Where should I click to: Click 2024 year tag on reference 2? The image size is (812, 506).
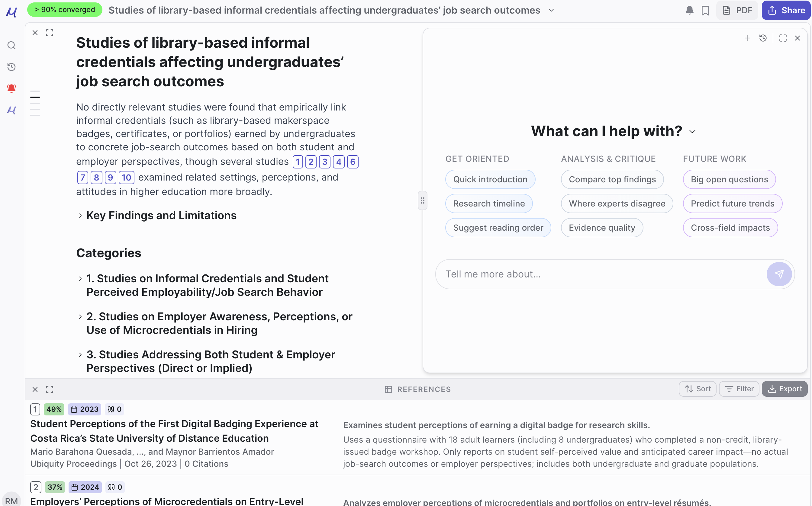[85, 487]
